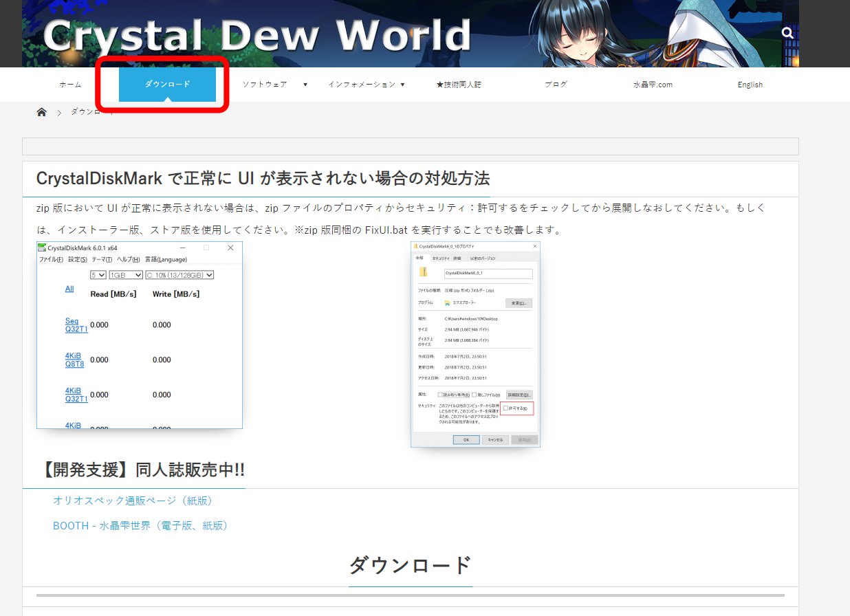Check the 許可する security checkbox

click(x=506, y=408)
